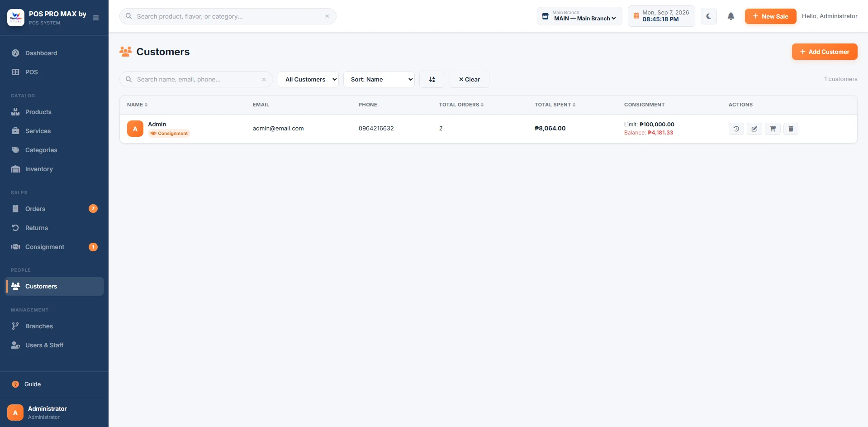Open Products in the catalog section
The image size is (868, 427).
(x=54, y=112)
